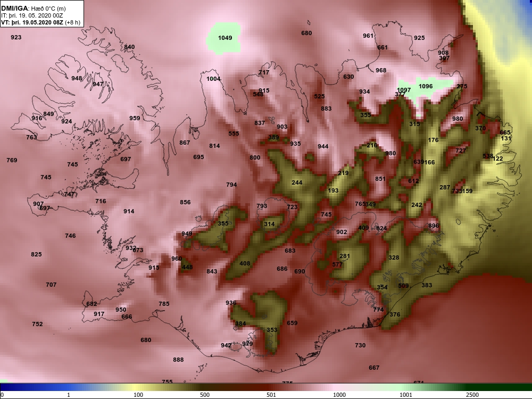Click the value 244 label
This screenshot has width=532, height=399.
pyautogui.click(x=297, y=182)
